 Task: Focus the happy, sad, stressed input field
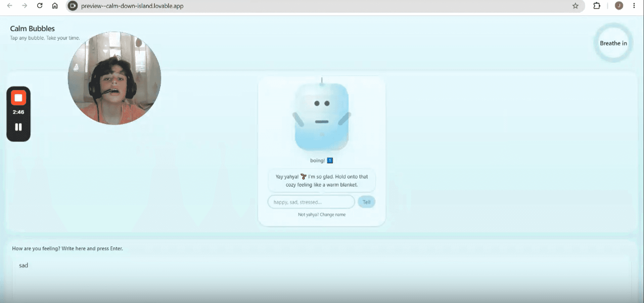coord(311,202)
